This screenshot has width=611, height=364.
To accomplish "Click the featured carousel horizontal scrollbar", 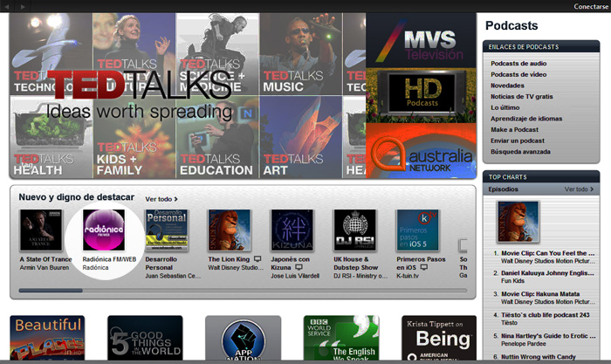I will pyautogui.click(x=51, y=290).
